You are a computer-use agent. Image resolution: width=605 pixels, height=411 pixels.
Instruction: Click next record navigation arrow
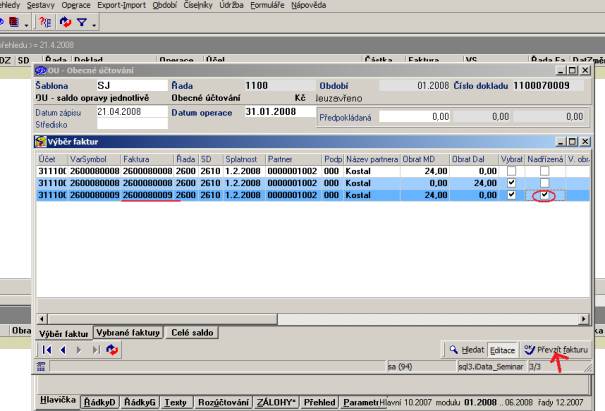click(x=79, y=350)
